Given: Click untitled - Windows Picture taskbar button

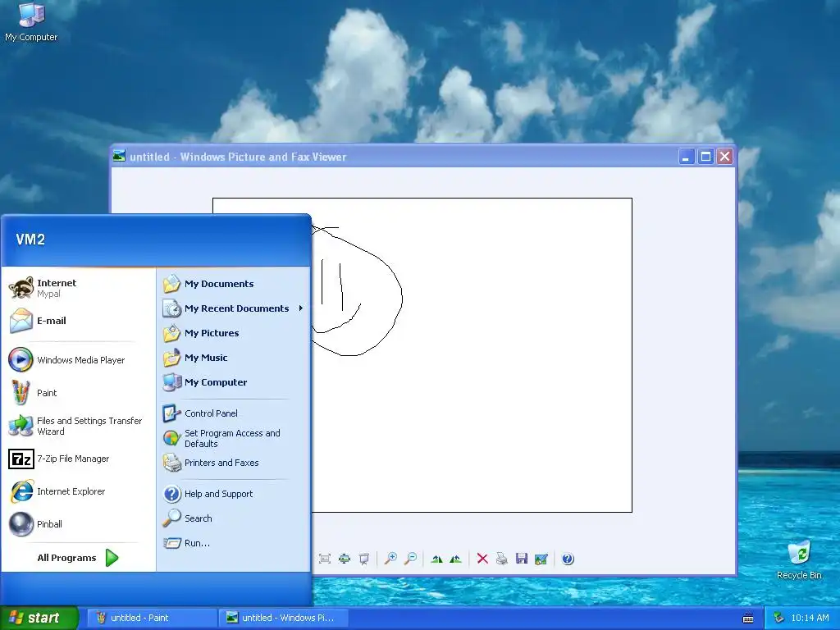Looking at the screenshot, I should 284,618.
